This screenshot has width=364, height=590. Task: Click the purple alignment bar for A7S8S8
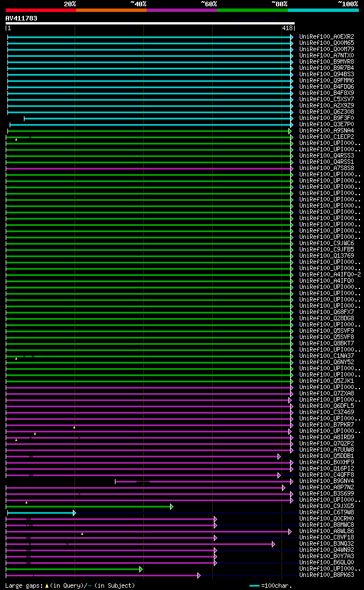(x=149, y=168)
